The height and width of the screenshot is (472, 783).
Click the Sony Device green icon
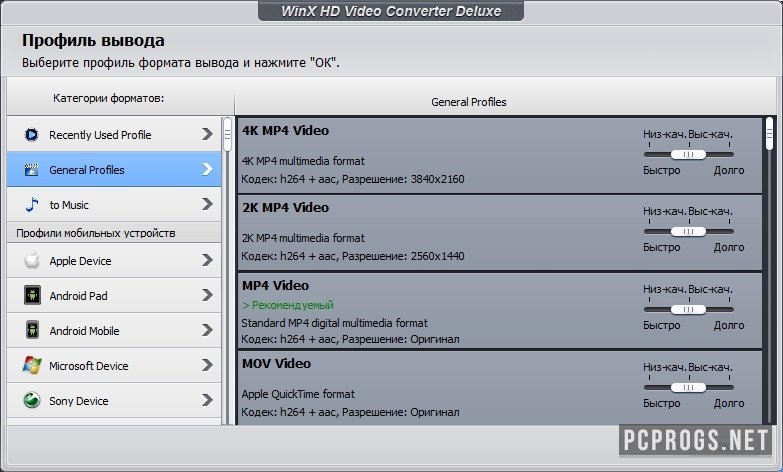pos(31,400)
